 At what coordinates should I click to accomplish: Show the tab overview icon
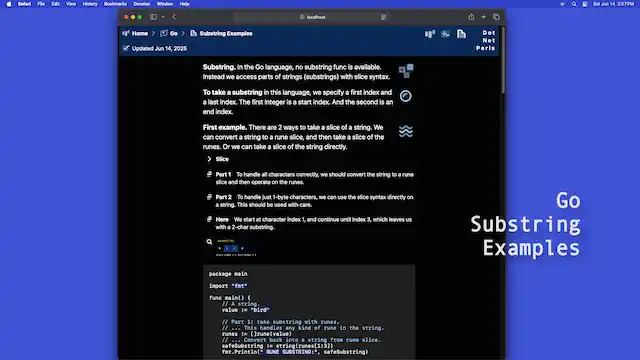pyautogui.click(x=496, y=17)
